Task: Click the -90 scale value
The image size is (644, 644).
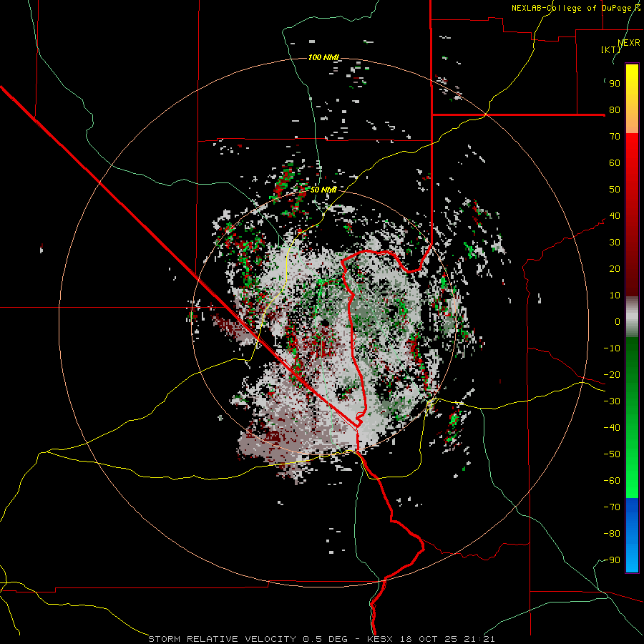Action: point(612,560)
